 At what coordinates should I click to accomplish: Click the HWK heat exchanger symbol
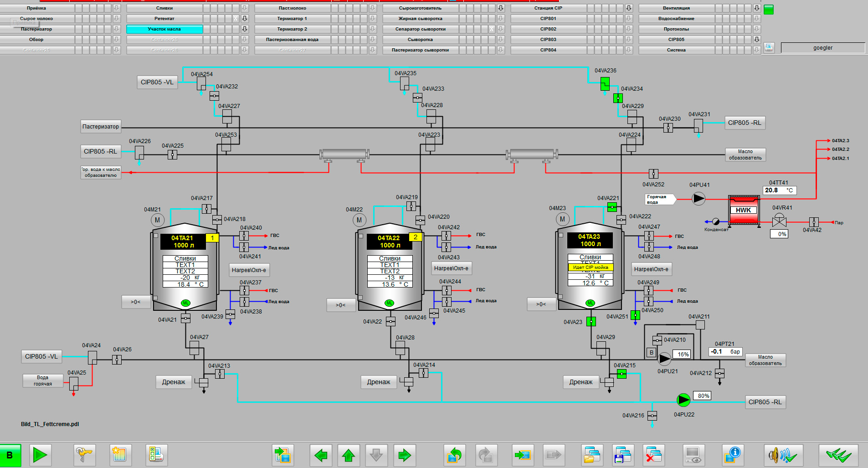click(x=744, y=210)
